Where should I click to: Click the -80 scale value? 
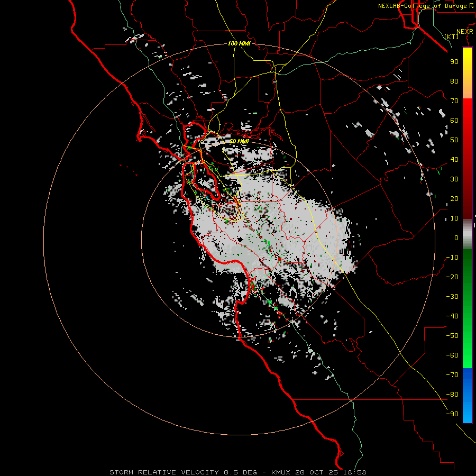click(x=452, y=395)
